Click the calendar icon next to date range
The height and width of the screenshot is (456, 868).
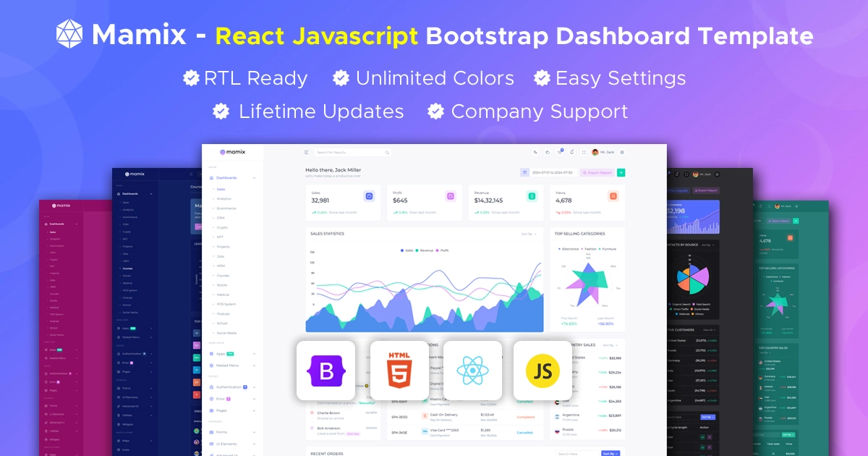(524, 172)
